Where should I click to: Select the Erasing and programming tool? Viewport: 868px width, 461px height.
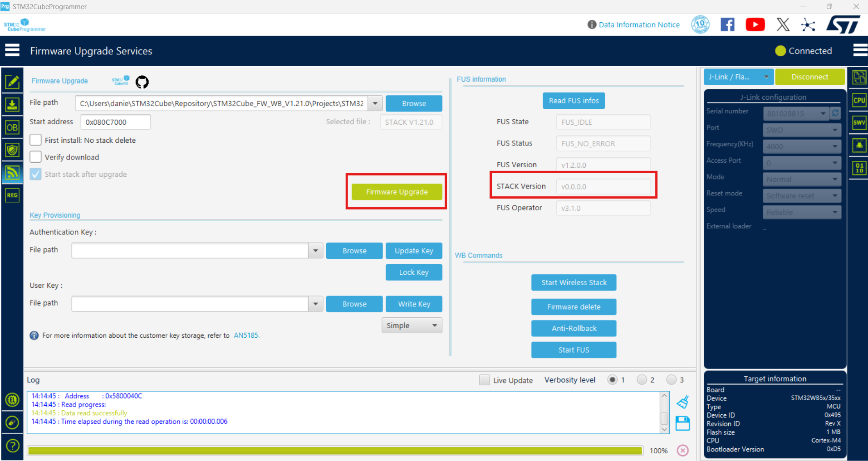(x=12, y=104)
